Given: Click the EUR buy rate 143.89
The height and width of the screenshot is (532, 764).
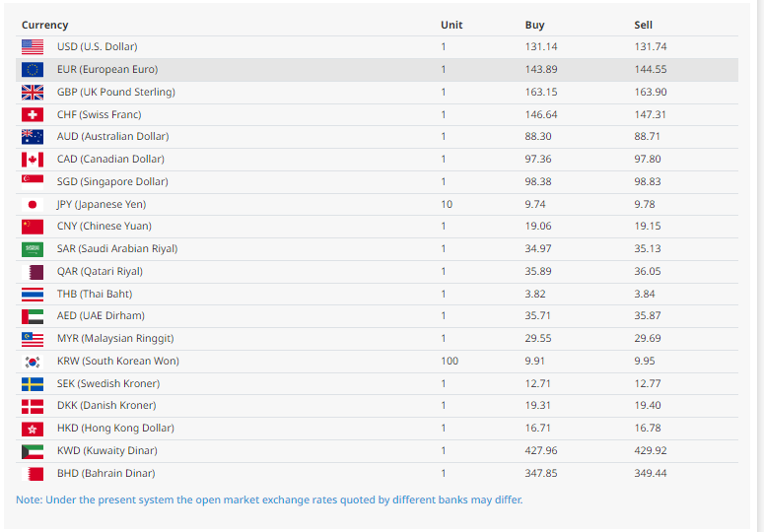Looking at the screenshot, I should 541,70.
